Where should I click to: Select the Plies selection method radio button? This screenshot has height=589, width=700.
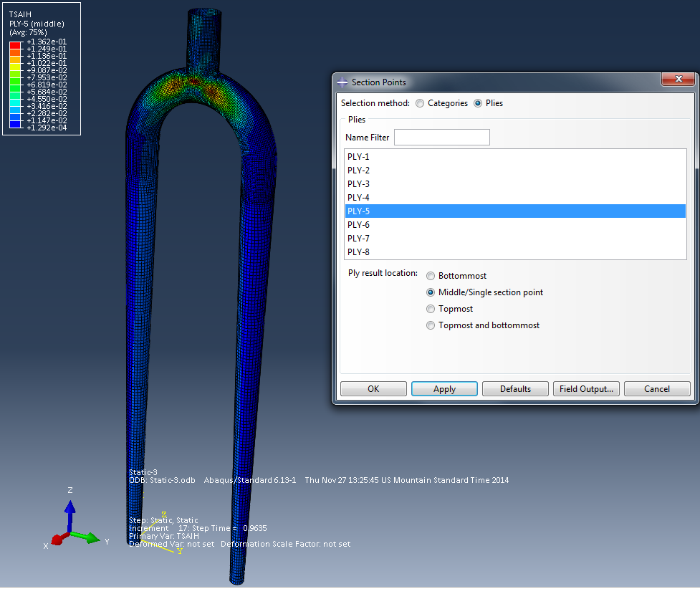[478, 103]
